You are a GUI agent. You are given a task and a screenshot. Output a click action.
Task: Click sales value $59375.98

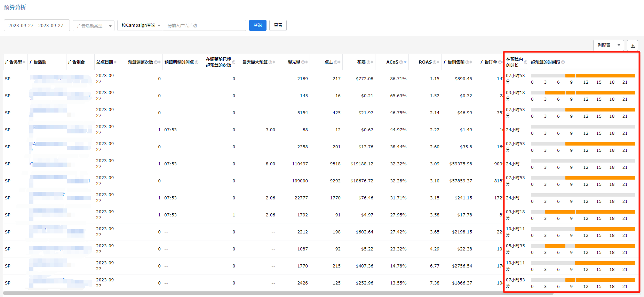tap(461, 164)
